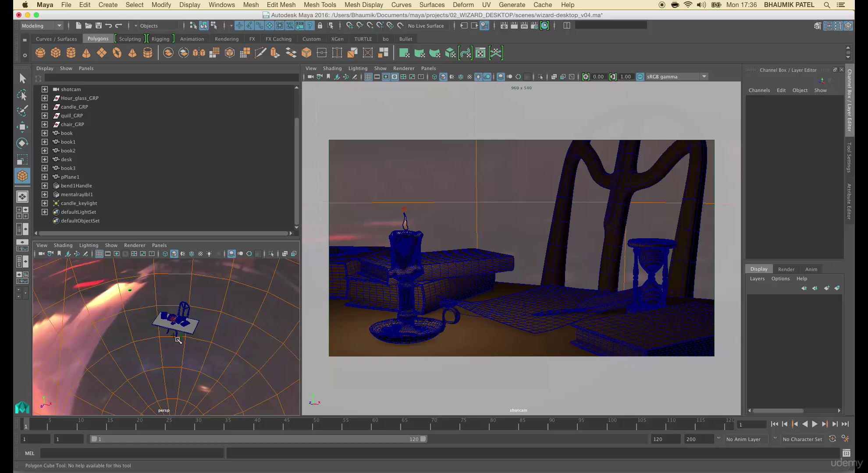Click the play forwards button

click(815, 424)
